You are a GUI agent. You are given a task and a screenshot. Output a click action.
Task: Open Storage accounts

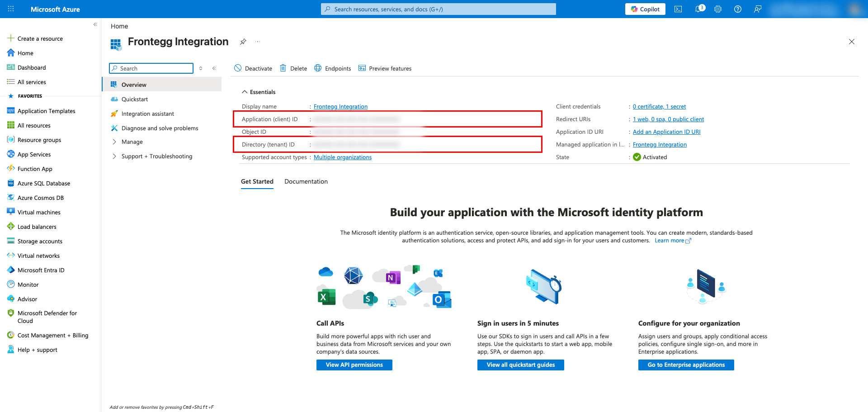(40, 241)
